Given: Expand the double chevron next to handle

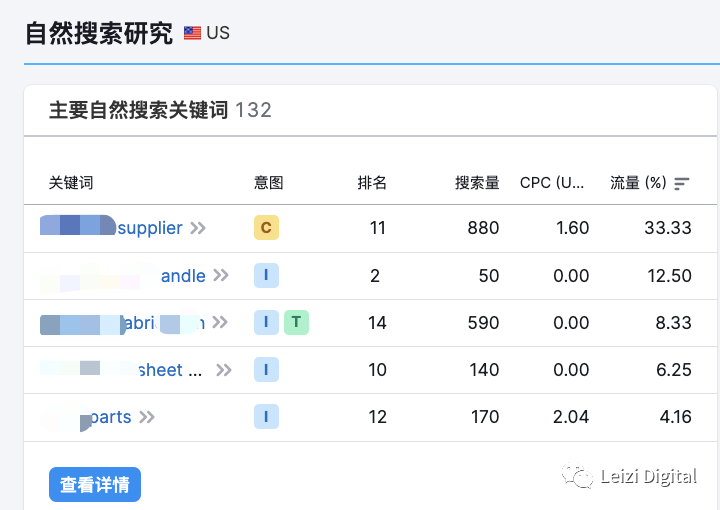Looking at the screenshot, I should point(221,275).
